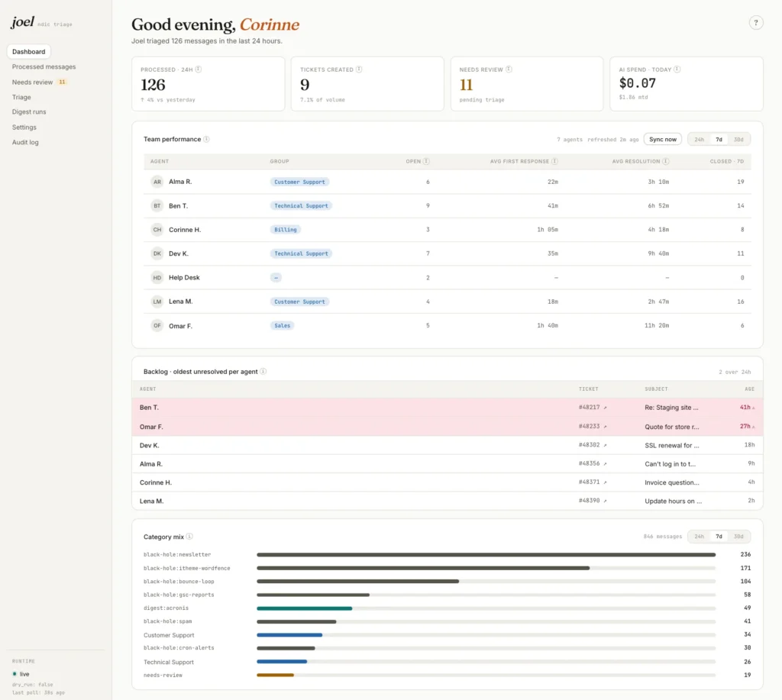Click Technical Support tag for Ben T.
The image size is (782, 700).
pyautogui.click(x=301, y=206)
